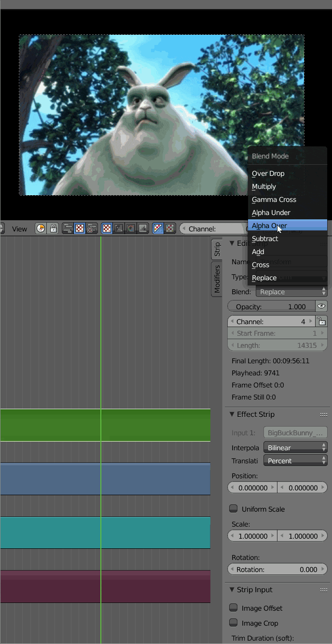The height and width of the screenshot is (644, 332).
Task: Click the second Position field 0.000000
Action: [303, 487]
